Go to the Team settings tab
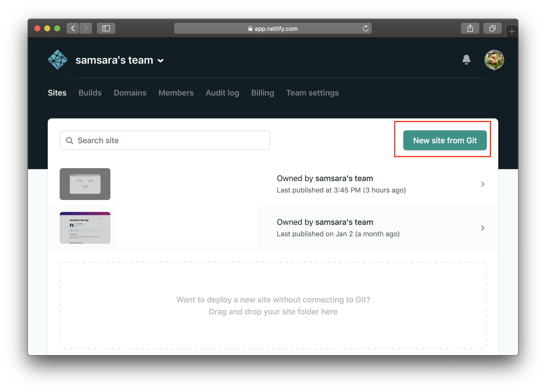546x392 pixels. point(312,93)
